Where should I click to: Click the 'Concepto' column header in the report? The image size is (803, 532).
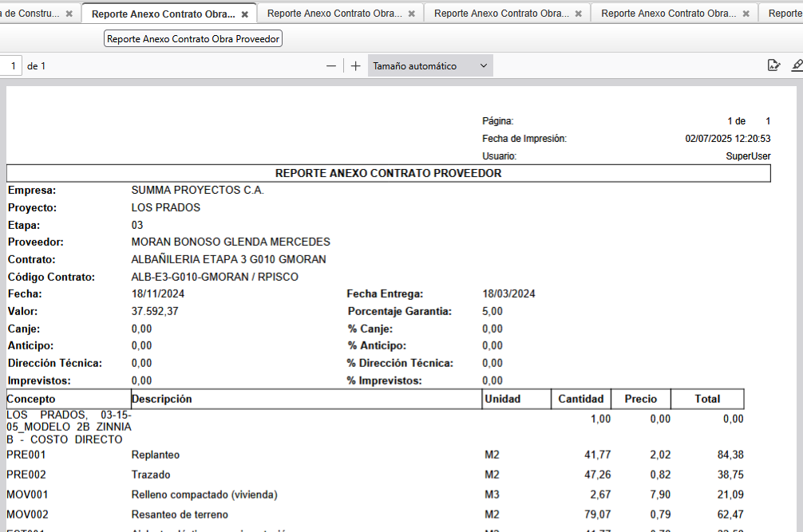tap(32, 399)
